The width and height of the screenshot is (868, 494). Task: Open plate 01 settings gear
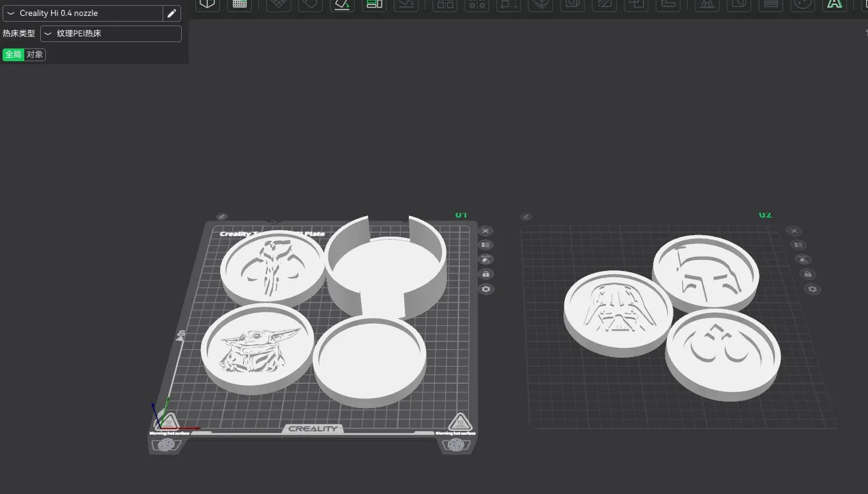click(x=486, y=289)
